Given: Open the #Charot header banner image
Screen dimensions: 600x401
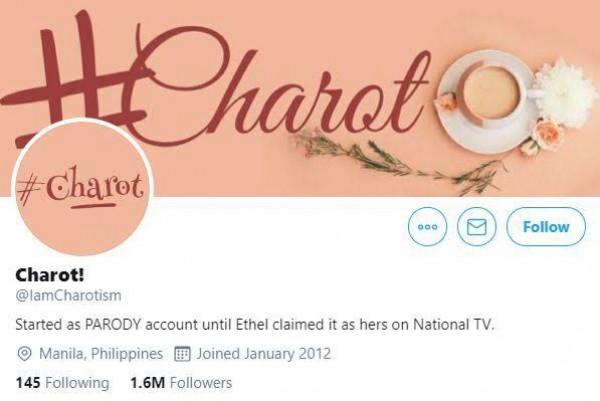Looking at the screenshot, I should click(x=300, y=98).
